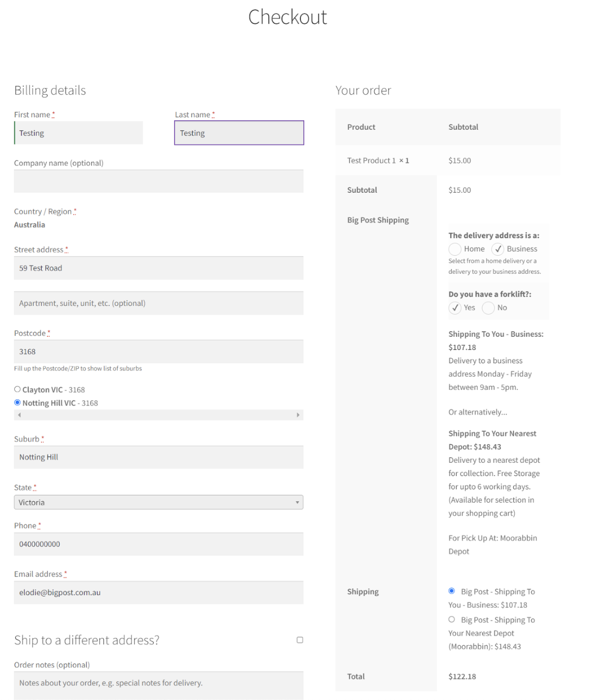This screenshot has height=700, width=593.
Task: Tick the Ship to a different address checkbox
Action: (300, 640)
